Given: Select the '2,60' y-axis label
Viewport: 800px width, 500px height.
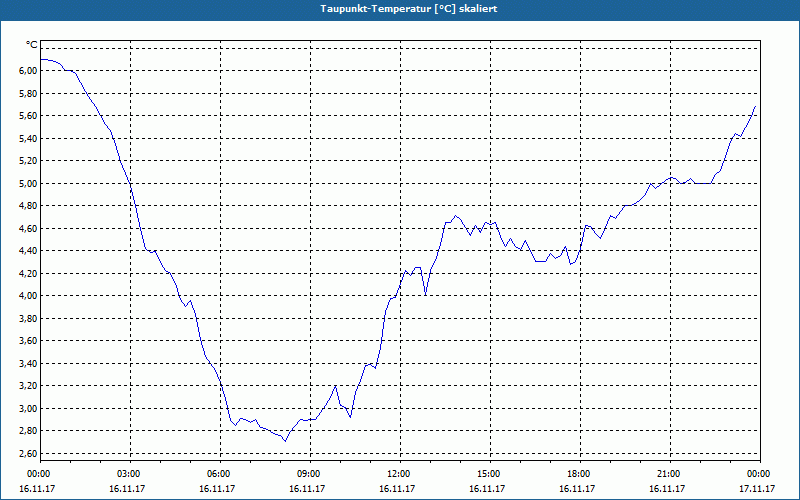Looking at the screenshot, I should click(28, 453).
